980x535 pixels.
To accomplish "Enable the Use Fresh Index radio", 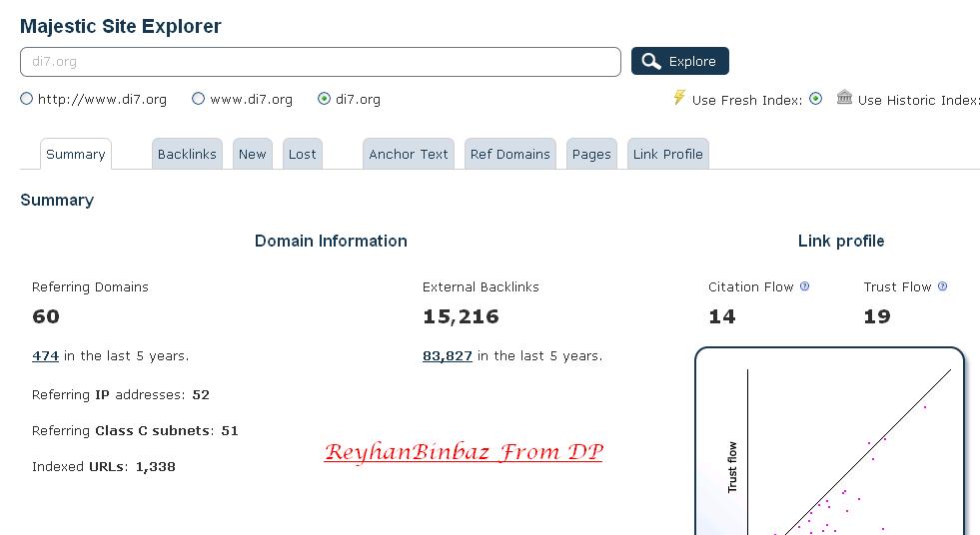I will (x=815, y=99).
